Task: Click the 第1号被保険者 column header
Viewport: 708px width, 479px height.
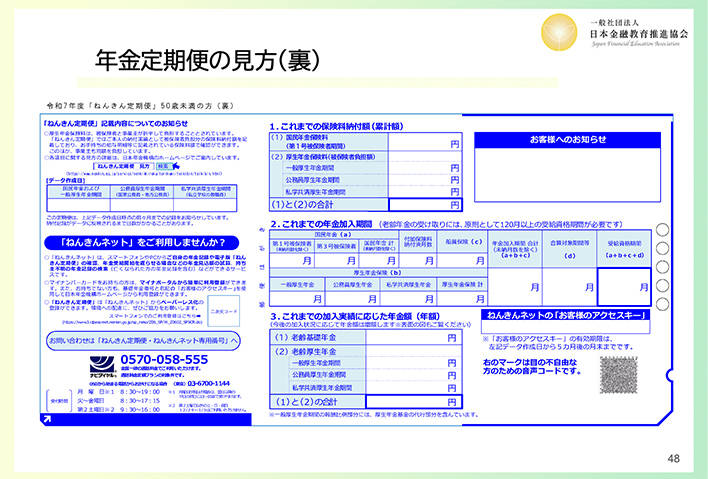Action: coord(292,246)
